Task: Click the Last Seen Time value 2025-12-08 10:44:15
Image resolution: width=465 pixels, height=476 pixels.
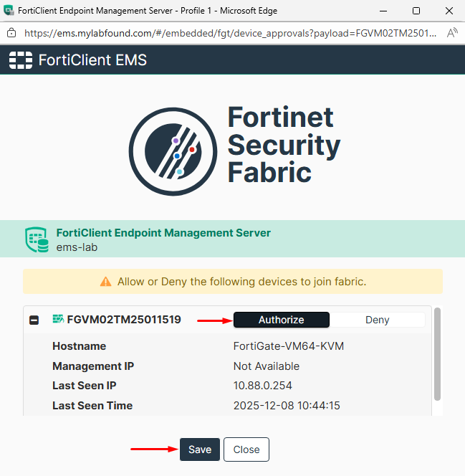Action: (287, 406)
